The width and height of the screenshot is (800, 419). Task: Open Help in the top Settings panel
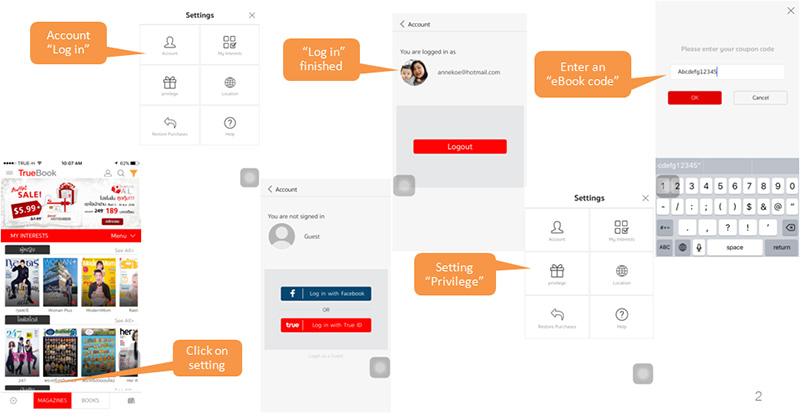pyautogui.click(x=229, y=125)
